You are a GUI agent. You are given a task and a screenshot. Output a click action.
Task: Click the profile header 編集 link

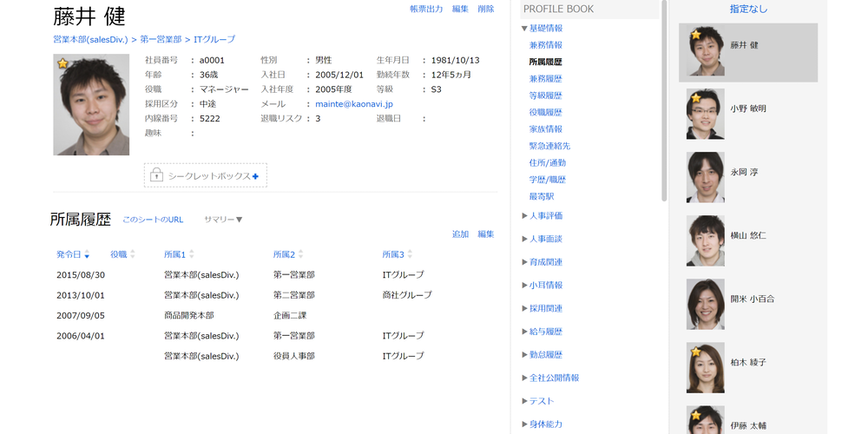click(460, 9)
